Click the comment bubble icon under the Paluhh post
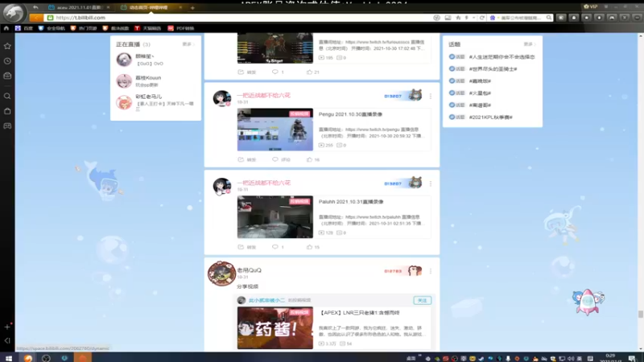This screenshot has height=362, width=644. point(275,247)
